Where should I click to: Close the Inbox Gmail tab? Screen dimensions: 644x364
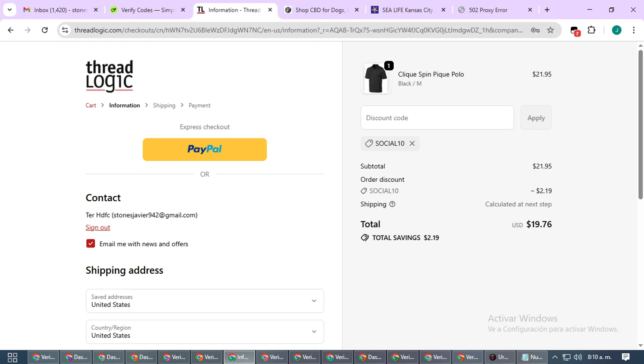pos(96,9)
